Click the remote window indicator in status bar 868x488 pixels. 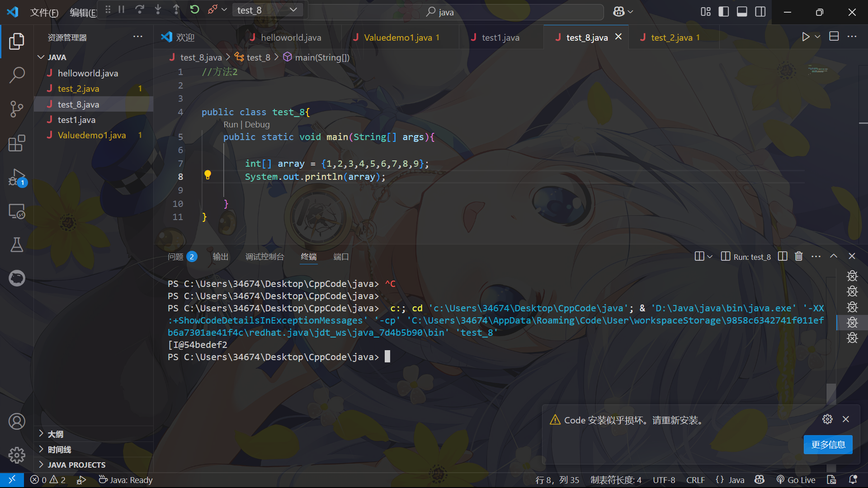coord(12,480)
